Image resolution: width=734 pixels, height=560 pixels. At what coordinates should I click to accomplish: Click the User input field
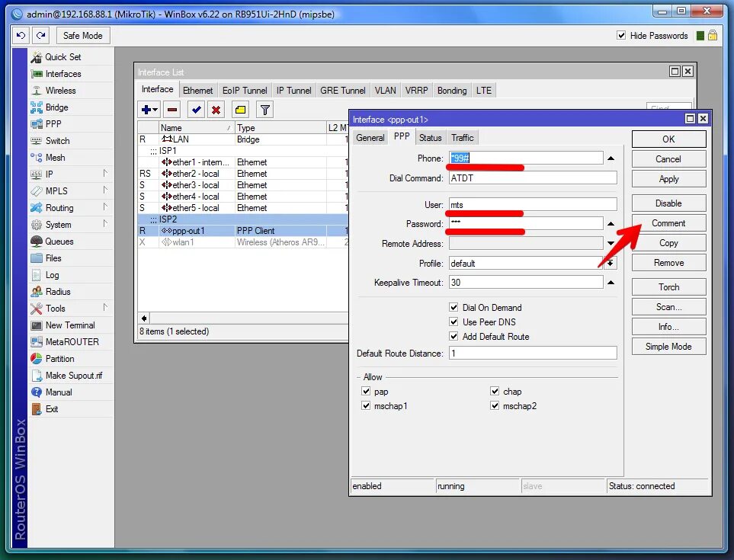tap(533, 204)
